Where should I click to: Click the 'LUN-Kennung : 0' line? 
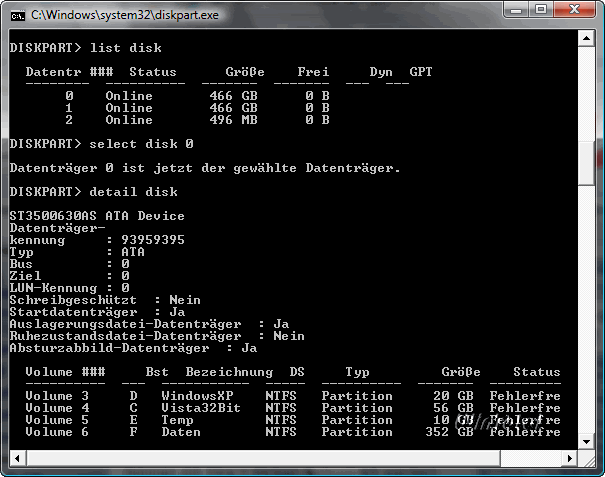69,288
